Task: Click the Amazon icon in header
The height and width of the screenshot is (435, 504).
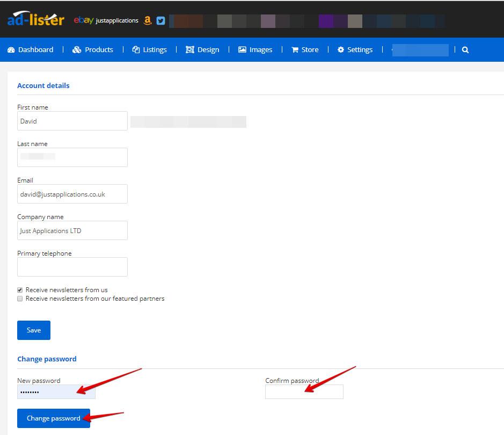Action: [148, 20]
